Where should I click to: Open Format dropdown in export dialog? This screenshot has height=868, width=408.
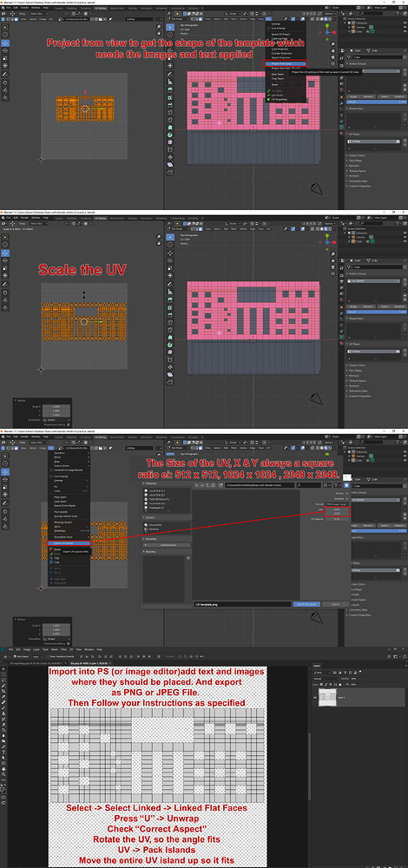[337, 503]
